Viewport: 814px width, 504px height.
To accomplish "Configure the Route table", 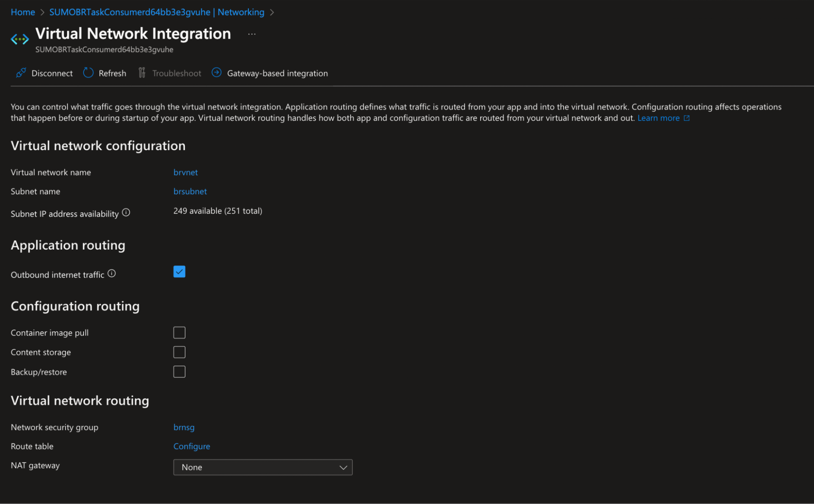I will pos(191,446).
